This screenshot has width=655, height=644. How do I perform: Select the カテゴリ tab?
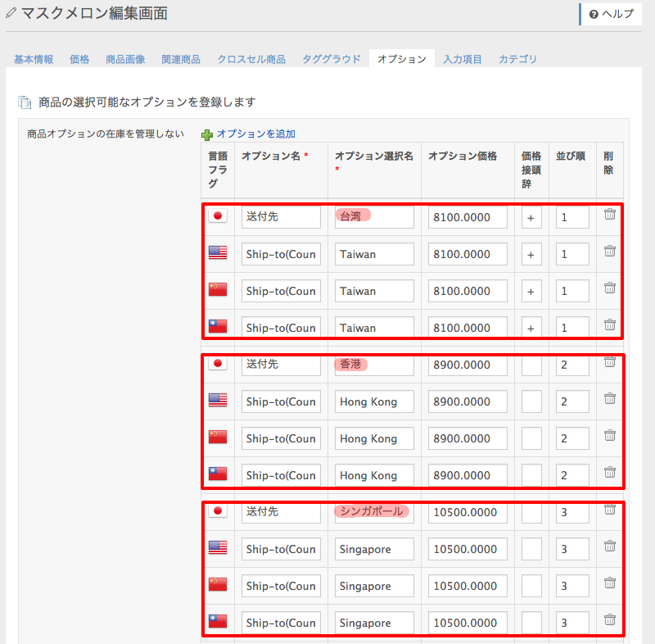click(517, 60)
